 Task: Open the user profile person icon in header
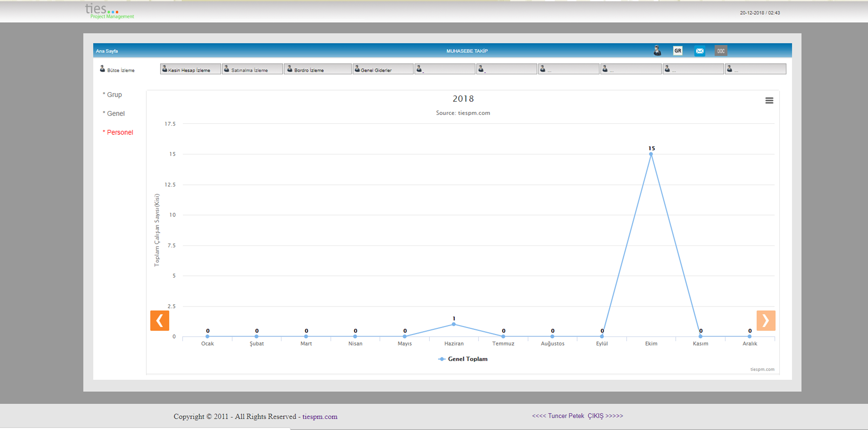tap(657, 51)
